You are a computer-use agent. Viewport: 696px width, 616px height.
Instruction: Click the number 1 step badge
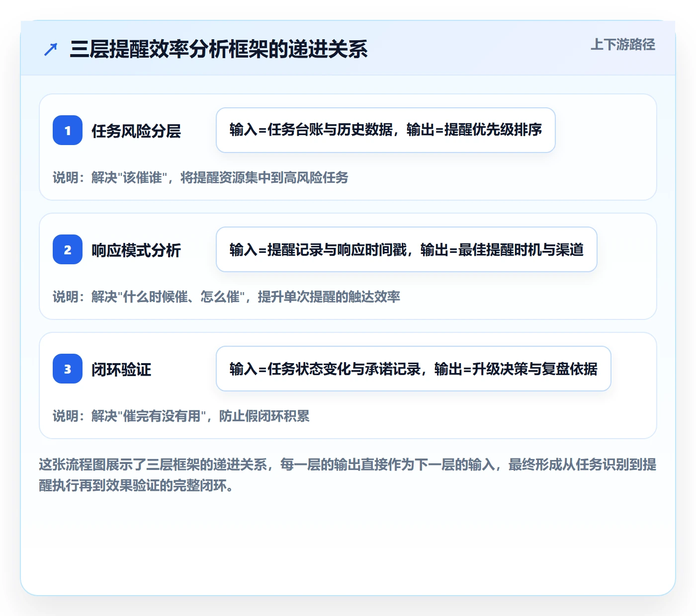point(68,130)
